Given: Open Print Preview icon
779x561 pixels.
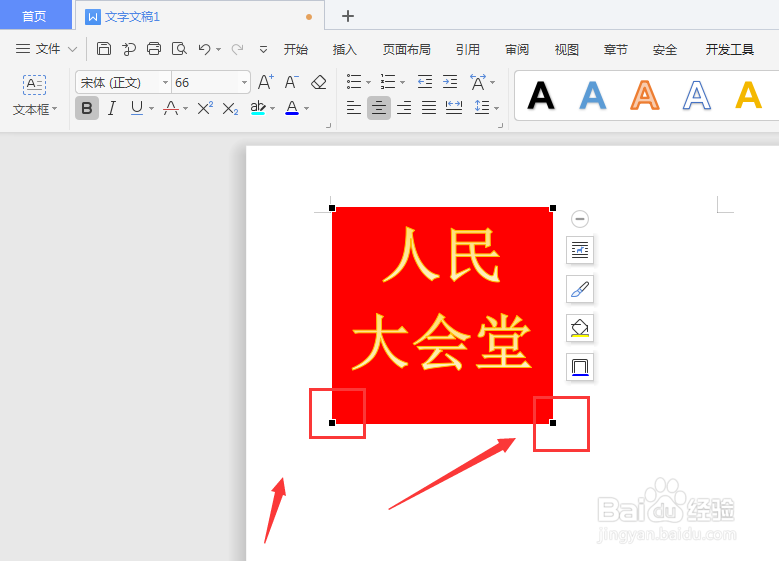Looking at the screenshot, I should tap(179, 49).
